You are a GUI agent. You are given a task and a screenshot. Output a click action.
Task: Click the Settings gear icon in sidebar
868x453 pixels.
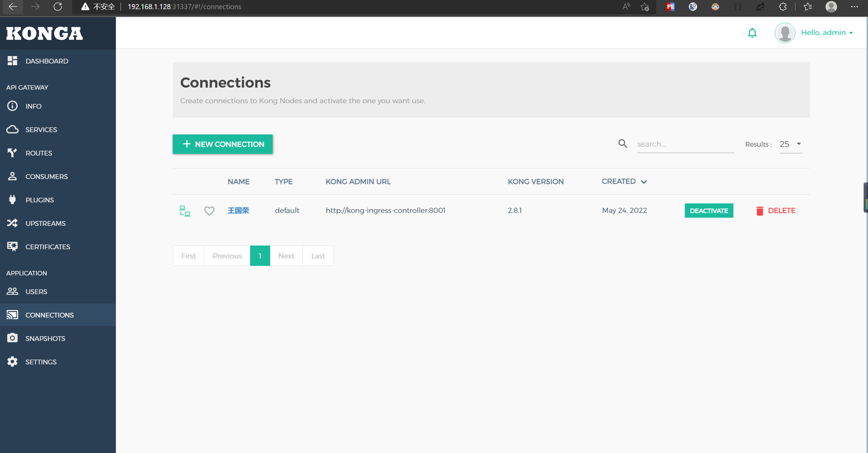click(x=12, y=362)
